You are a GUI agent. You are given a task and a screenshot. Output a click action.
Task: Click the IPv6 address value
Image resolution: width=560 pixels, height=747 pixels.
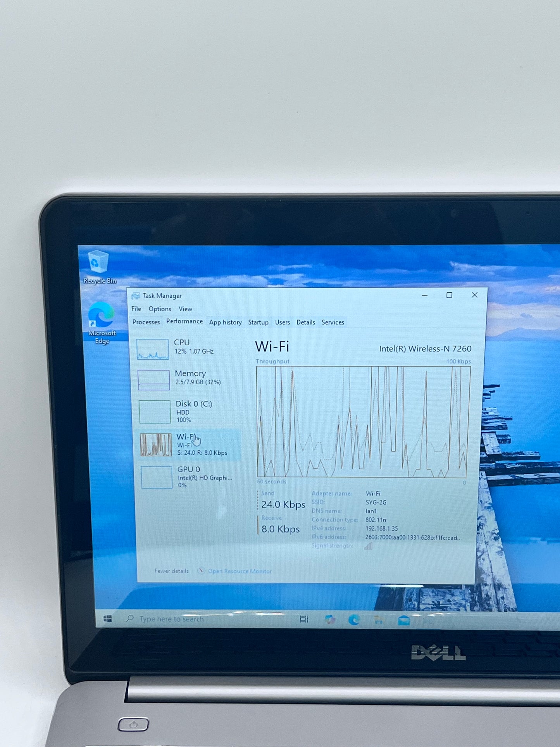[413, 537]
